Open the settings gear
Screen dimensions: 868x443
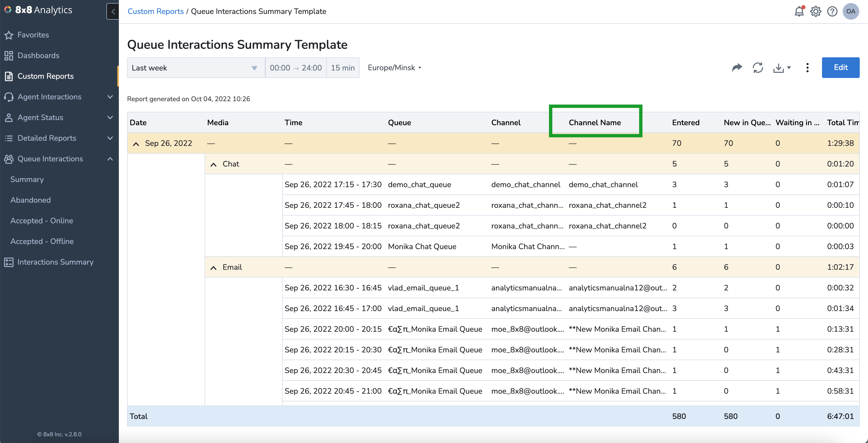pyautogui.click(x=816, y=11)
